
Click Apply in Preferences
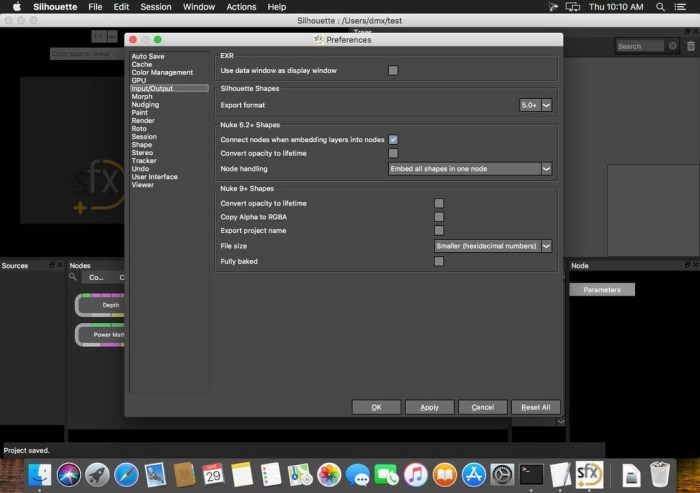click(x=429, y=407)
